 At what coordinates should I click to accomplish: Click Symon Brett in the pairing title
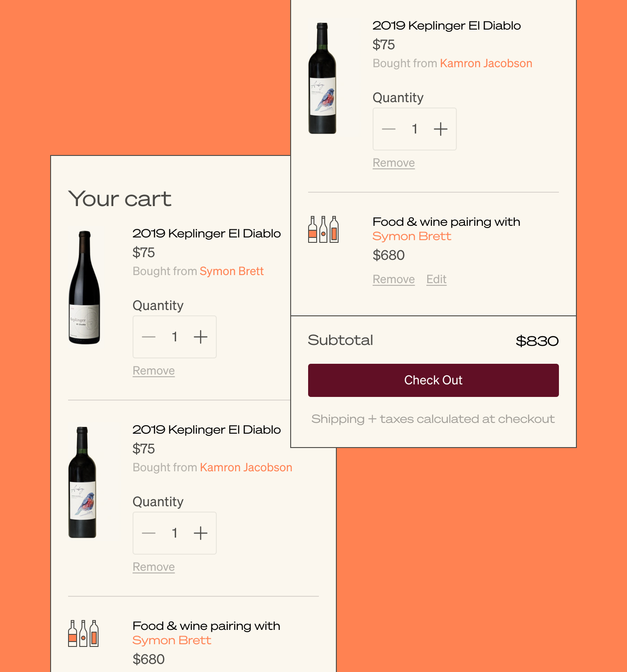coord(412,236)
